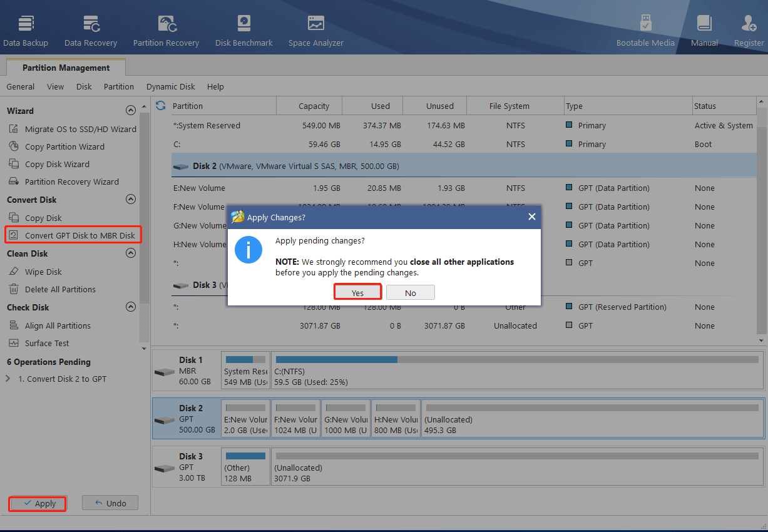Collapse the Clean Disk section
Image resolution: width=768 pixels, height=532 pixels.
pyautogui.click(x=130, y=253)
